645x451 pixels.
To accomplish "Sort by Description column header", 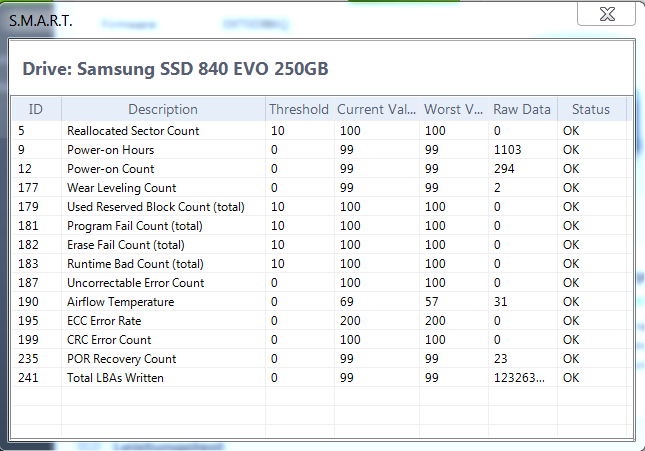I will (x=163, y=109).
